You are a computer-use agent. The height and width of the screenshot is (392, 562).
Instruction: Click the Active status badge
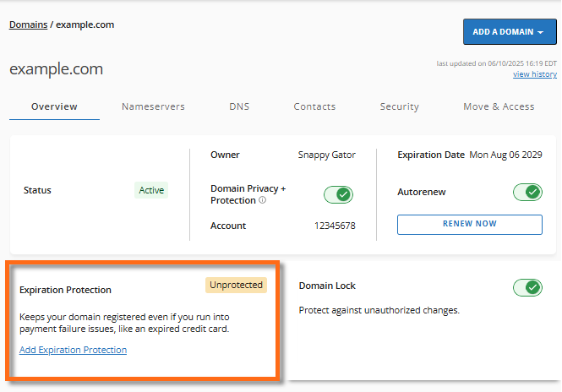coord(151,190)
